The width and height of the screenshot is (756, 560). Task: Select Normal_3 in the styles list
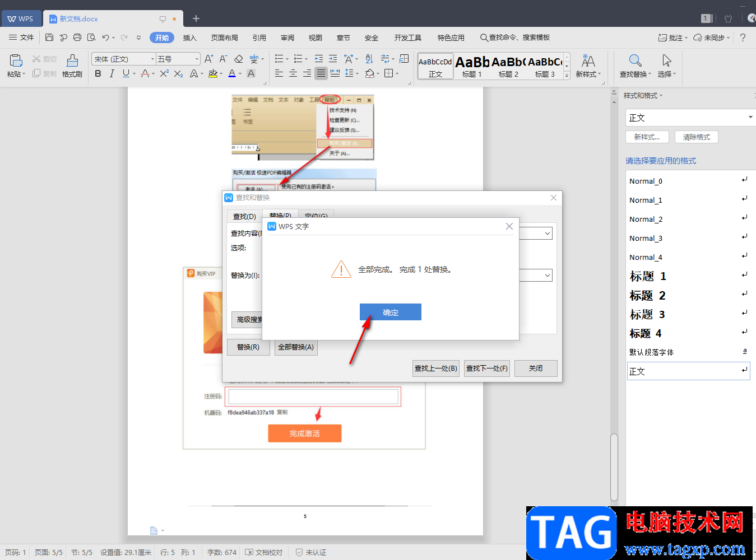tap(688, 238)
